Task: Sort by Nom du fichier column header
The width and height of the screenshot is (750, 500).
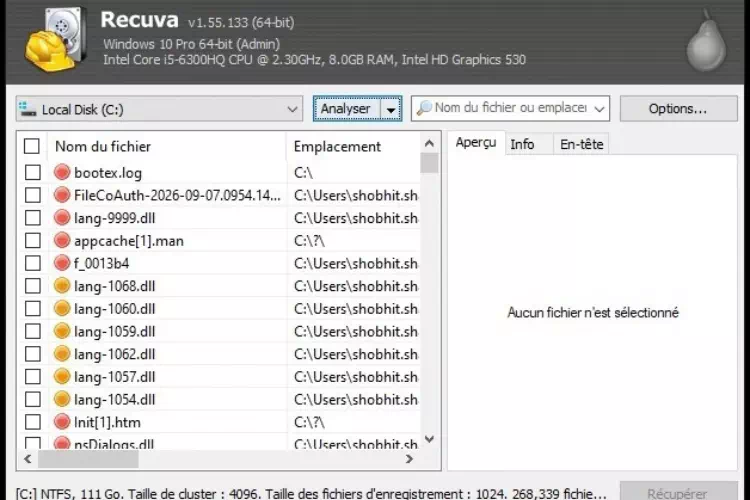Action: 166,146
